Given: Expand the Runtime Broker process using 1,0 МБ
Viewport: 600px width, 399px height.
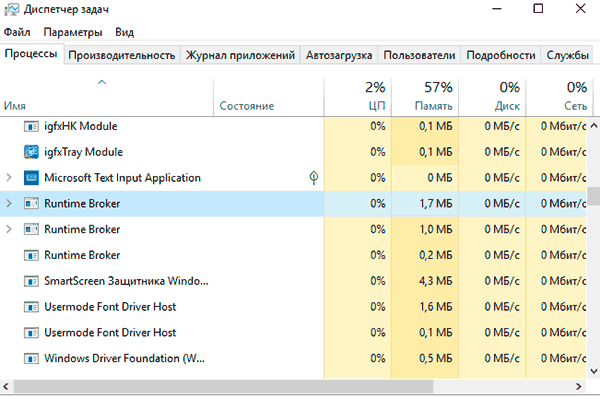Looking at the screenshot, I should tap(9, 229).
